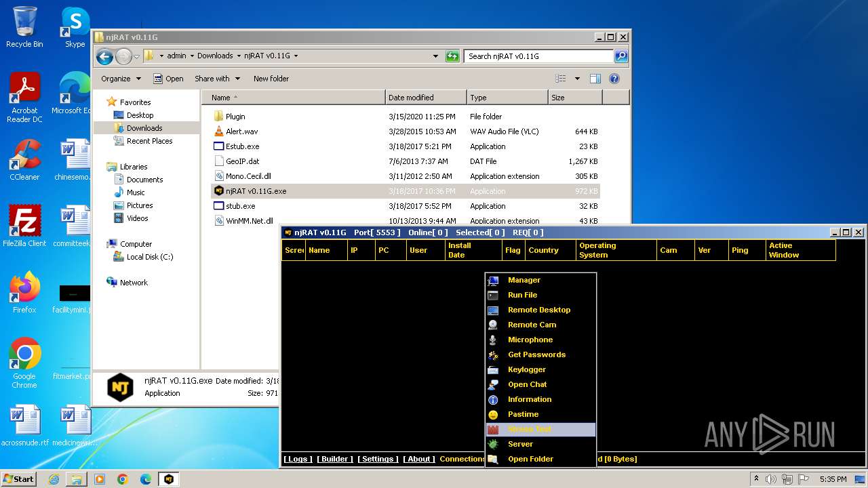Click New folder on the Explorer toolbar

[271, 79]
